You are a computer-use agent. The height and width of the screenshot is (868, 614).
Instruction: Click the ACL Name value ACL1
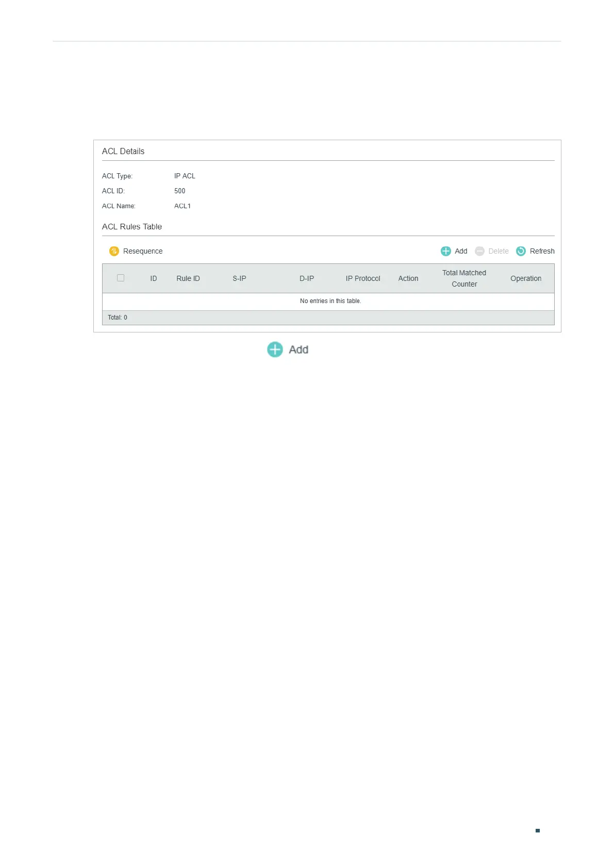point(182,206)
